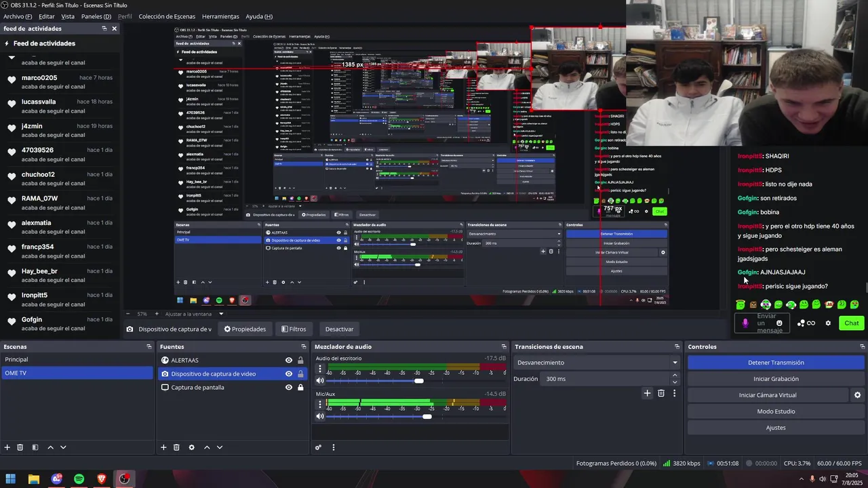
Task: Delete selected scene with trash icon
Action: coord(20,447)
